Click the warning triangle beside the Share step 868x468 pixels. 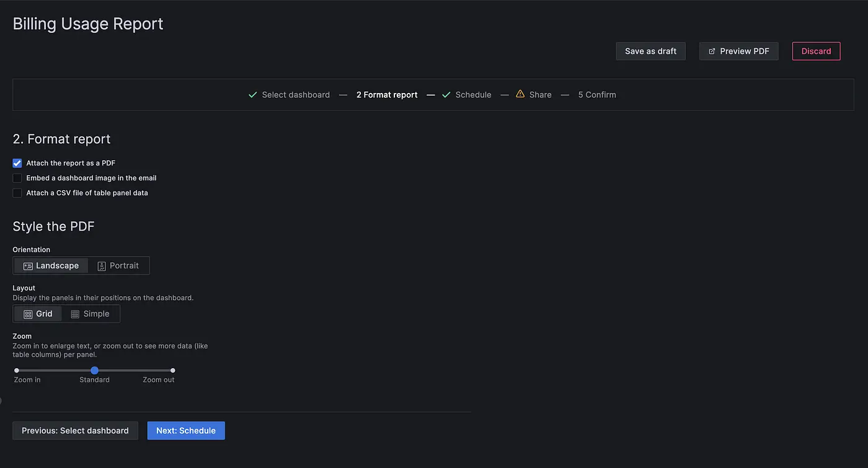(521, 94)
